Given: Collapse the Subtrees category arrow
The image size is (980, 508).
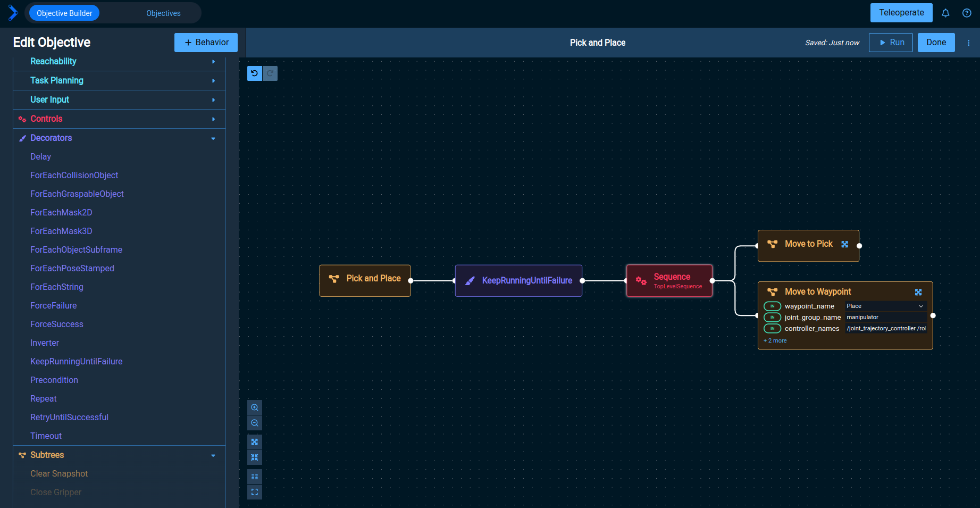Looking at the screenshot, I should [213, 455].
